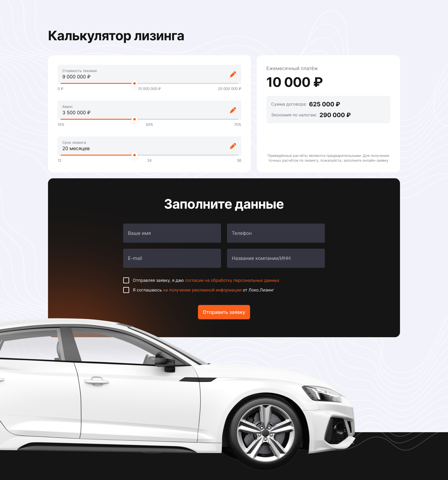Viewport: 448px width, 480px height.
Task: Select the Название компании/ИНН field
Action: 276,258
